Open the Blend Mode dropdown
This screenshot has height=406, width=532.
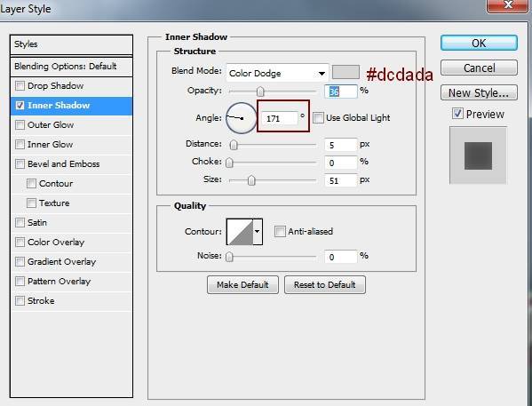[277, 73]
